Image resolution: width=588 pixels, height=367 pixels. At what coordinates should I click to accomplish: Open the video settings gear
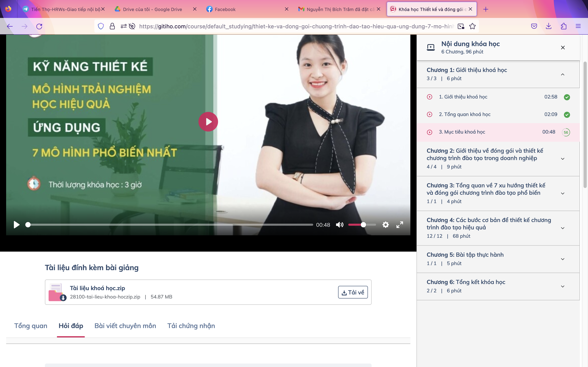click(385, 225)
